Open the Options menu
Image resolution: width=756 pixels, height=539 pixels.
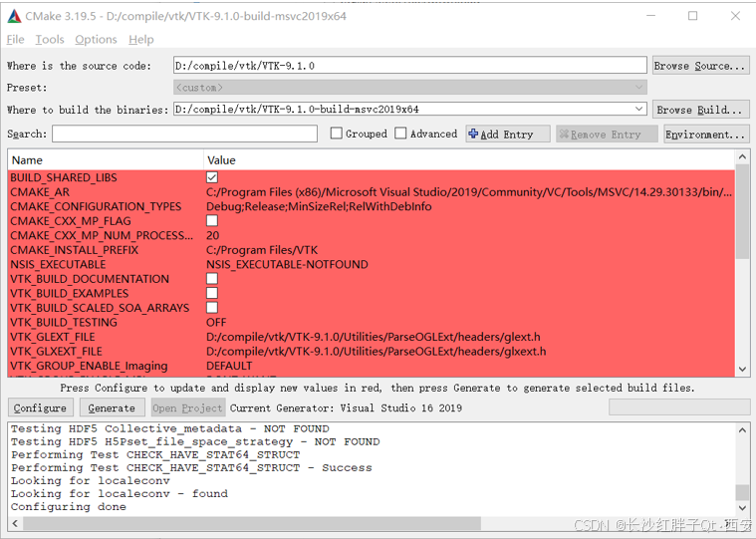click(x=96, y=40)
